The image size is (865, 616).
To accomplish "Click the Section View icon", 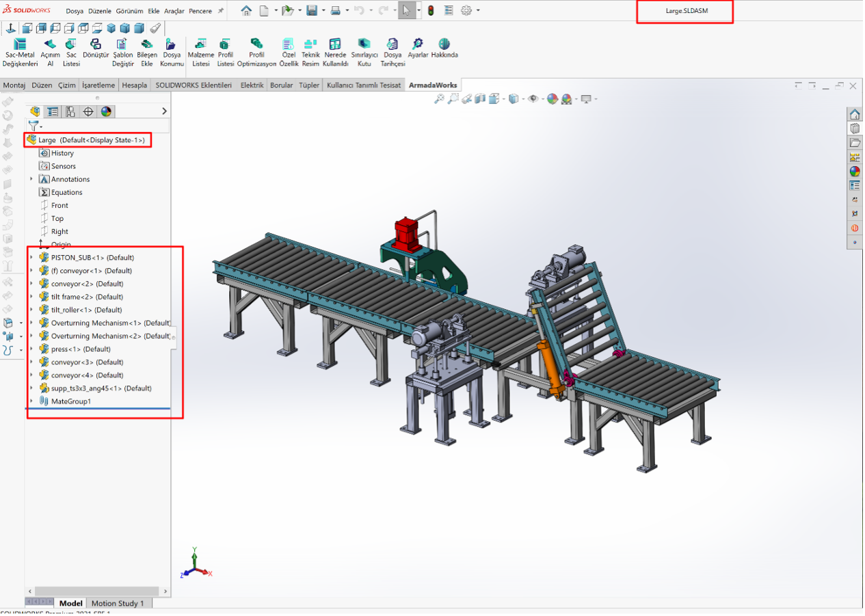I will (x=480, y=99).
